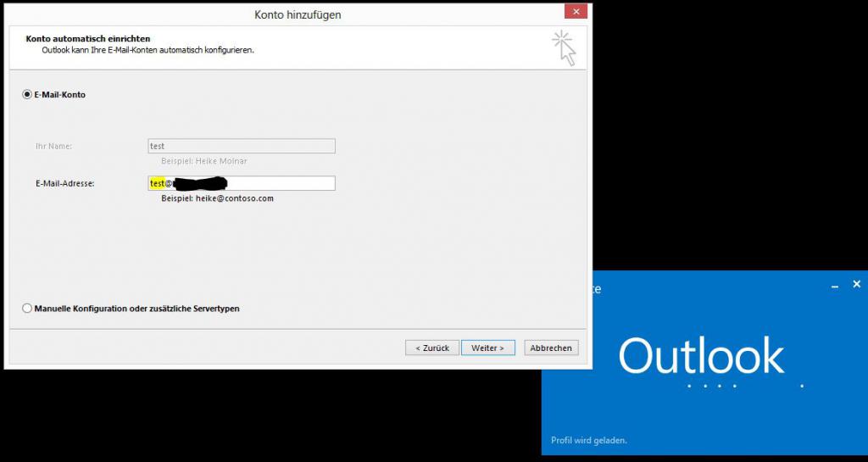Click the 'Beispiel: heike@contoso.com' hint text
The image size is (868, 462).
pyautogui.click(x=218, y=198)
